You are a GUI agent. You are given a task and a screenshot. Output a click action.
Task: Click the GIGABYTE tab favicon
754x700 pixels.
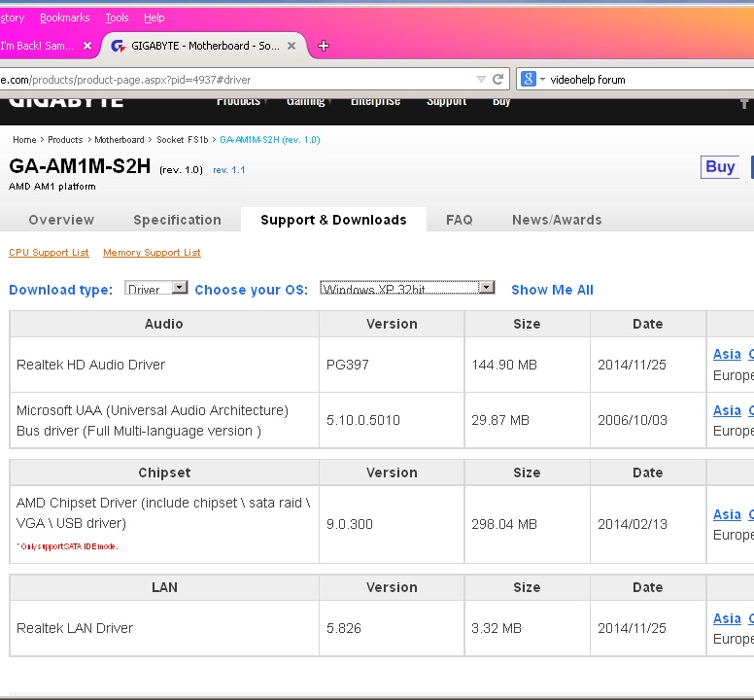tap(118, 46)
